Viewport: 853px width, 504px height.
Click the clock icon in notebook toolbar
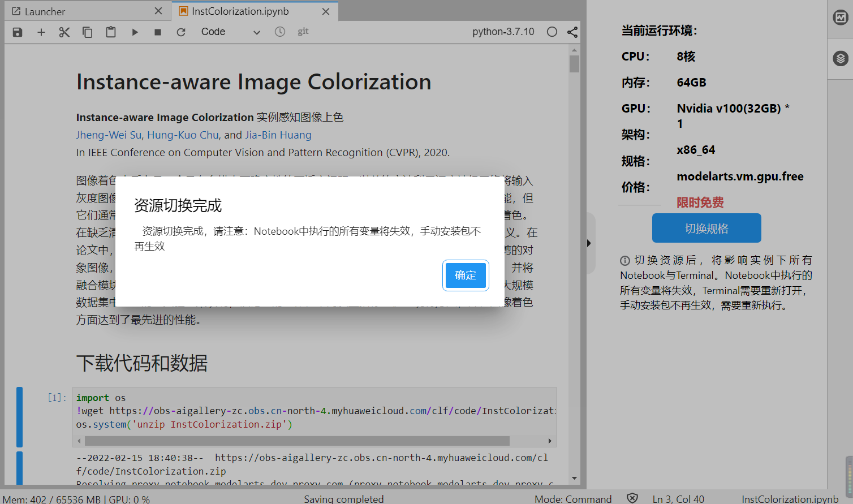(280, 32)
